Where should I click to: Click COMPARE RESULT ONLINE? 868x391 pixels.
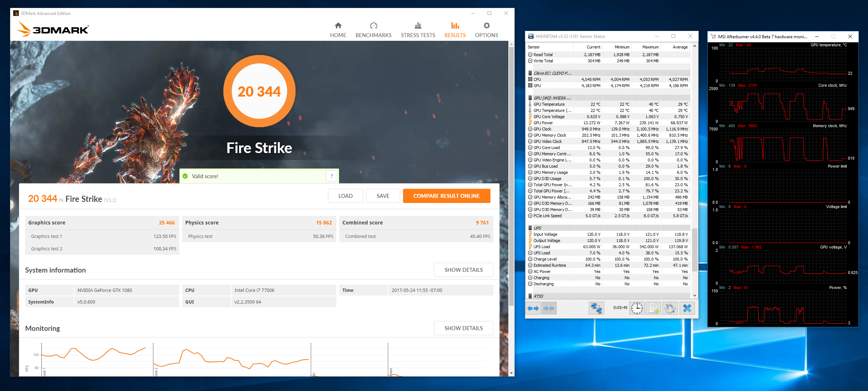pyautogui.click(x=446, y=196)
